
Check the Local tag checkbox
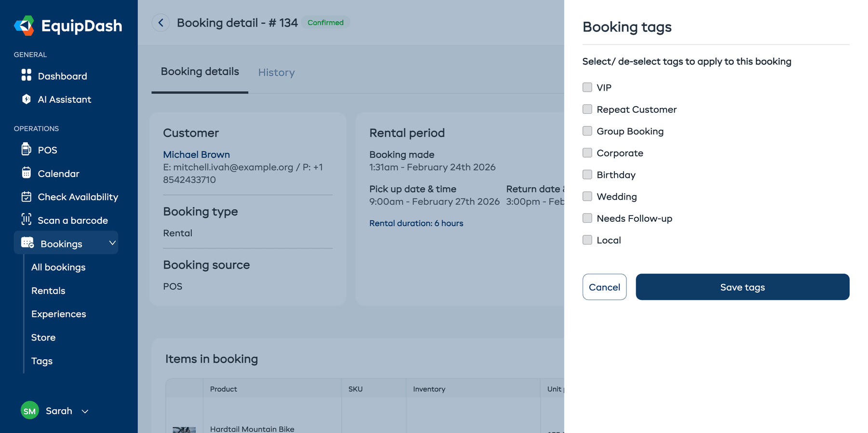coord(587,240)
